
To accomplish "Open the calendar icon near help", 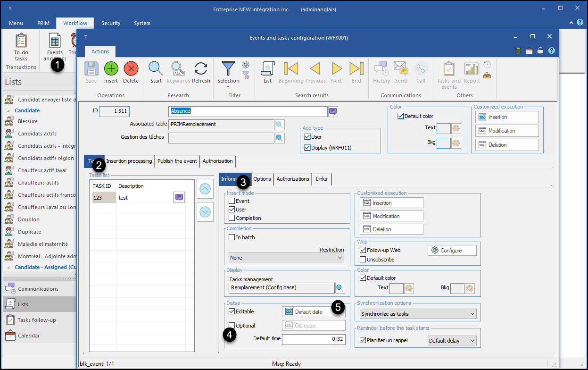I will [530, 50].
